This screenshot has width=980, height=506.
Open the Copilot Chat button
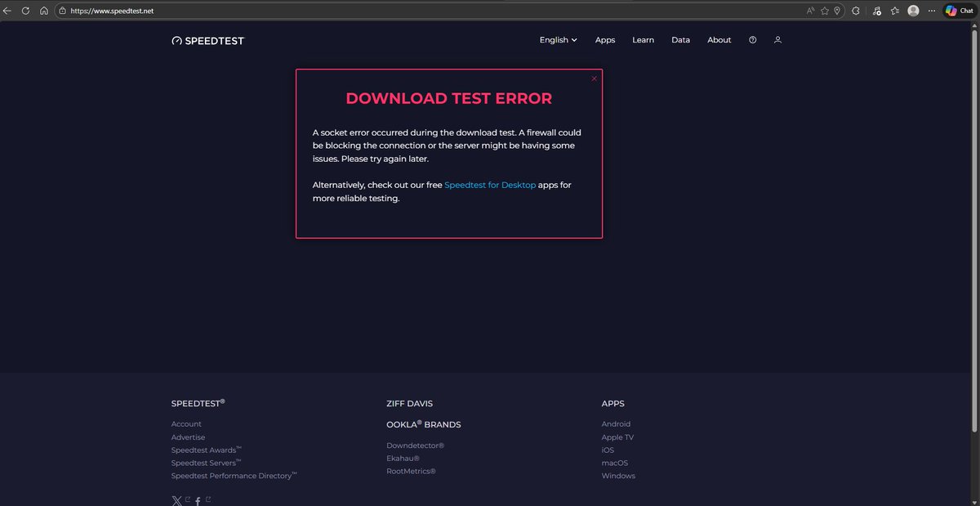click(960, 11)
